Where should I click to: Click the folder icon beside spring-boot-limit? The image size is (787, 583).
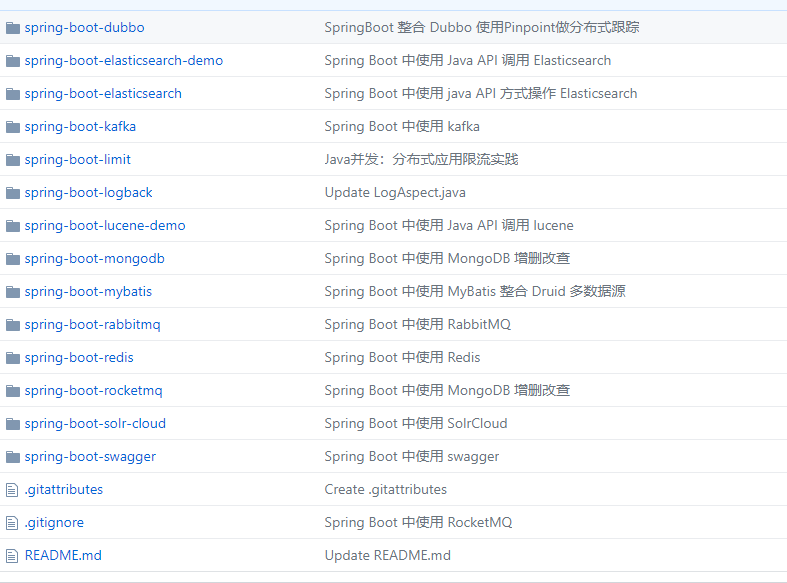13,160
